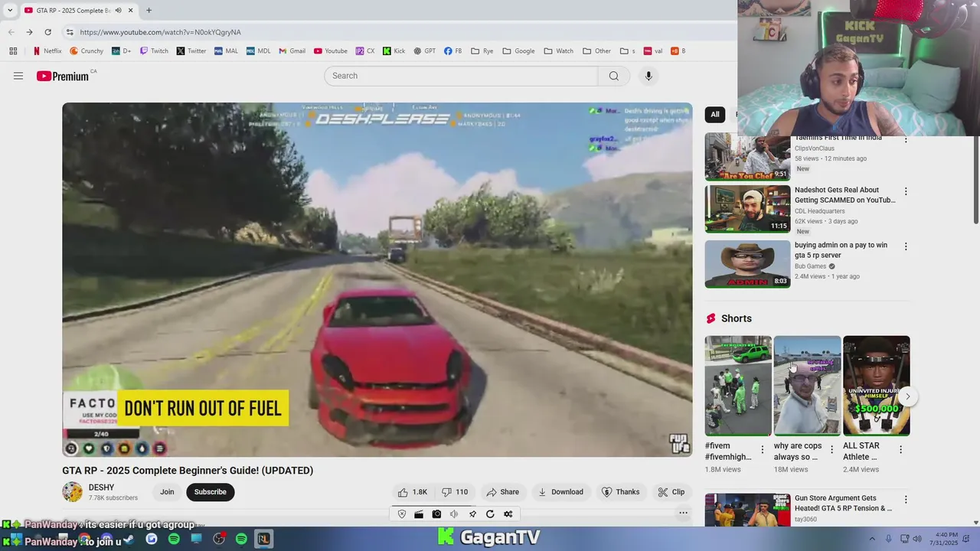Click the overlay toolbar pin icon
Viewport: 980px width, 551px height.
[x=472, y=514]
